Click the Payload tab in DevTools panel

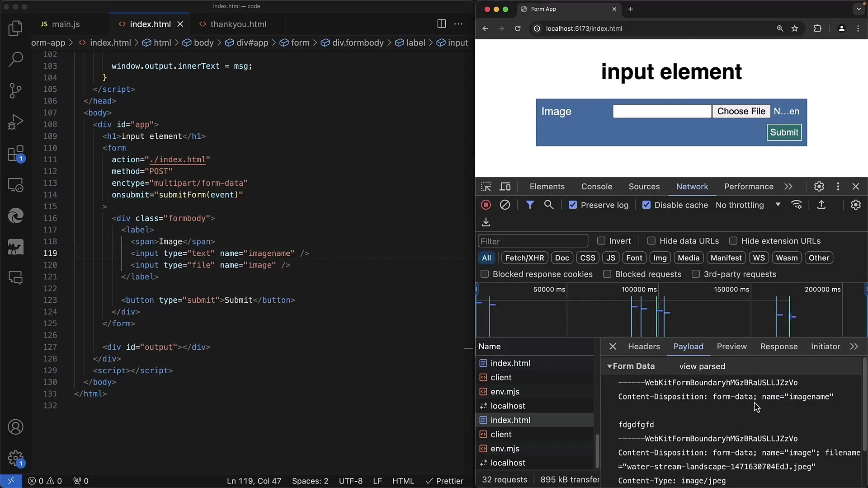click(689, 346)
